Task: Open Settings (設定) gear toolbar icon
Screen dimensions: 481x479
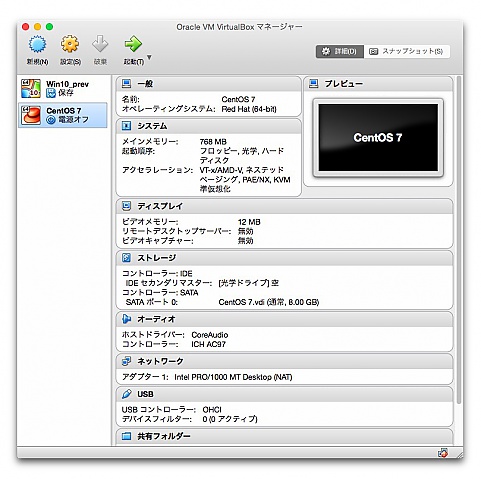Action: 70,44
